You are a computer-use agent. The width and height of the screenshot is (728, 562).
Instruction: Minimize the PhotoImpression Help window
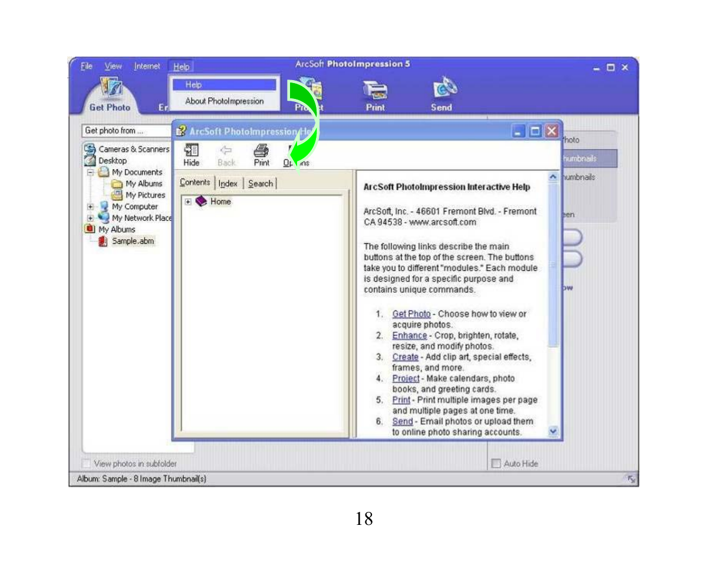click(519, 131)
